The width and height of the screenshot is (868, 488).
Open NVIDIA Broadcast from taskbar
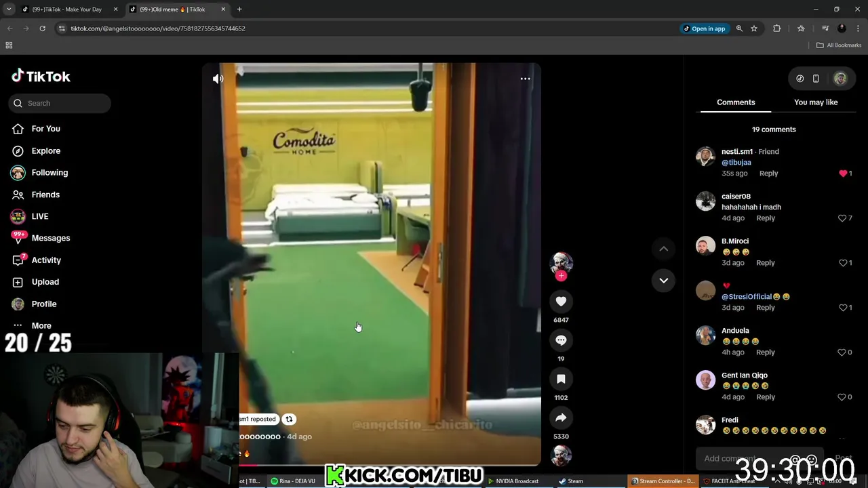tap(513, 481)
